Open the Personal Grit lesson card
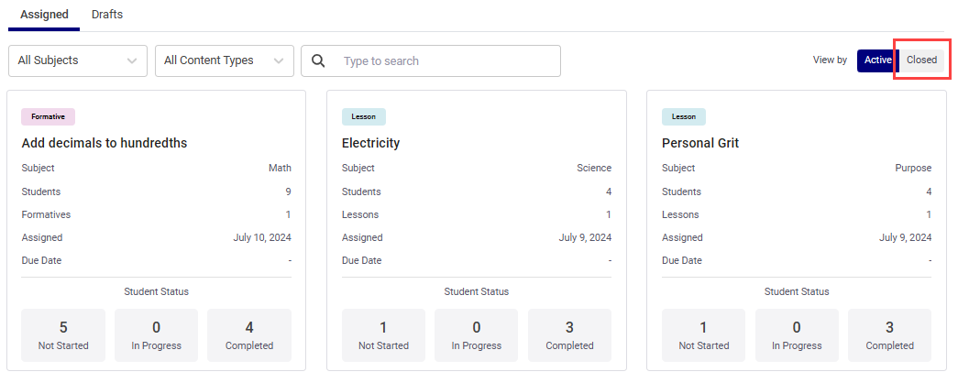Viewport: 980px width, 383px height. (700, 143)
